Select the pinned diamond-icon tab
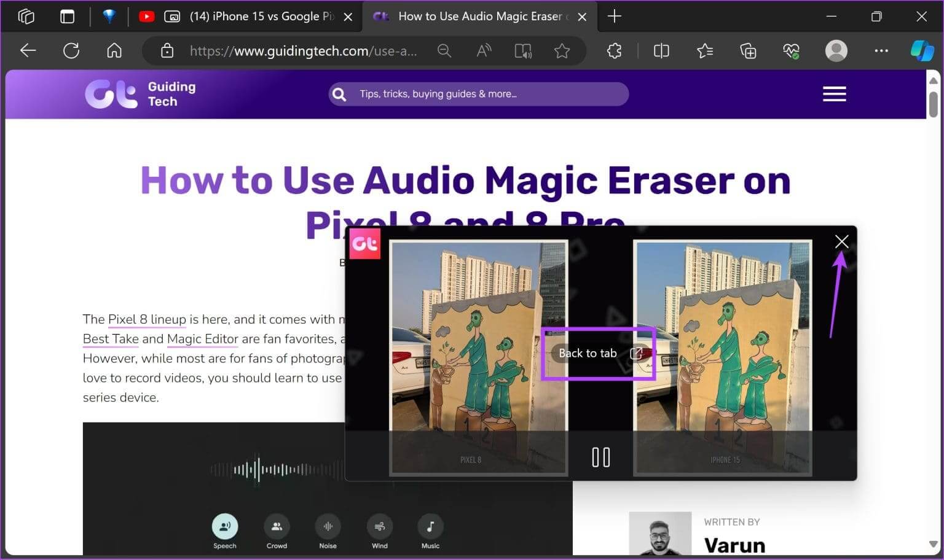Viewport: 944px width, 560px height. (x=109, y=17)
